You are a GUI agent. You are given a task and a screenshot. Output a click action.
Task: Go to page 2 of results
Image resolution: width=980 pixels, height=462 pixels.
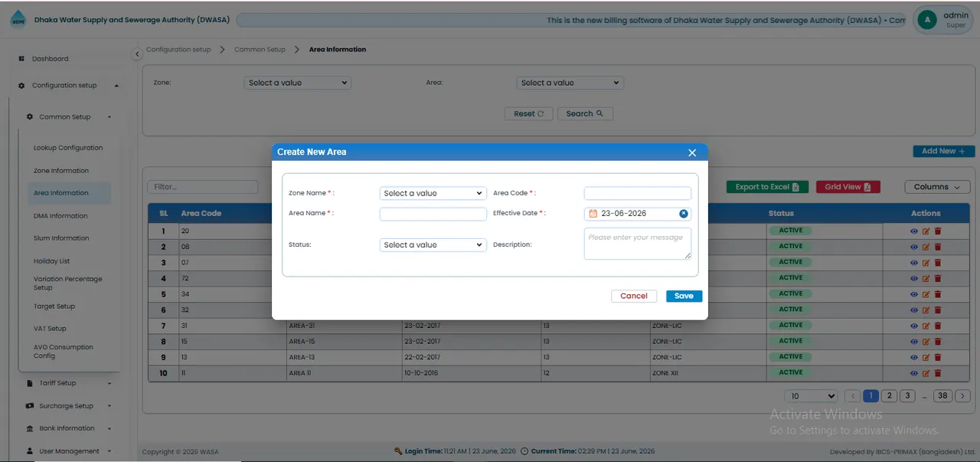889,396
